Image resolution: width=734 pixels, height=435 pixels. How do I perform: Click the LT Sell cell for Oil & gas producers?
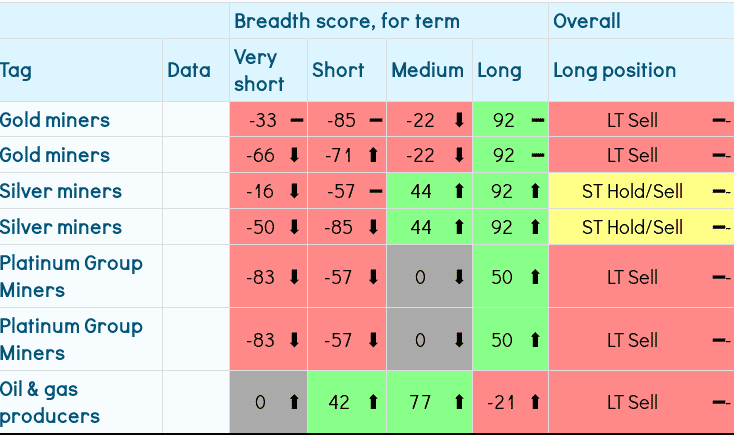[x=632, y=403]
